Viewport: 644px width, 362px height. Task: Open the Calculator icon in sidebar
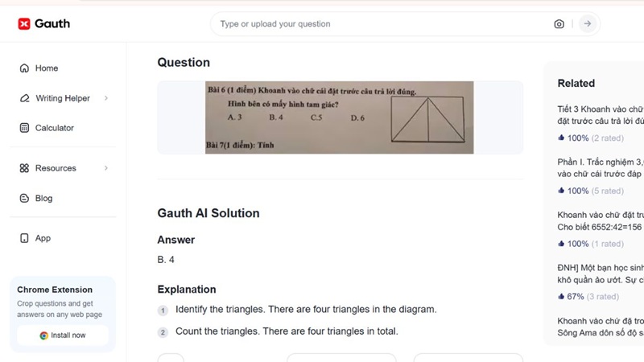pyautogui.click(x=24, y=128)
